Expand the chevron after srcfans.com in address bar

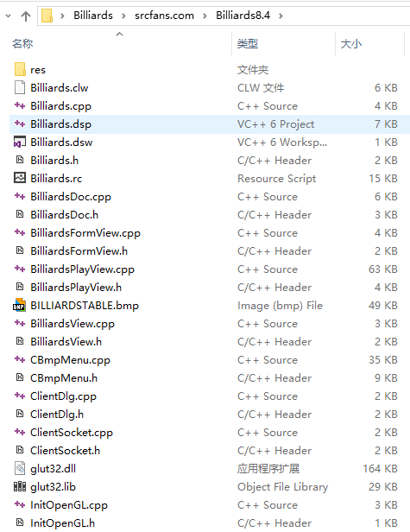tap(205, 16)
